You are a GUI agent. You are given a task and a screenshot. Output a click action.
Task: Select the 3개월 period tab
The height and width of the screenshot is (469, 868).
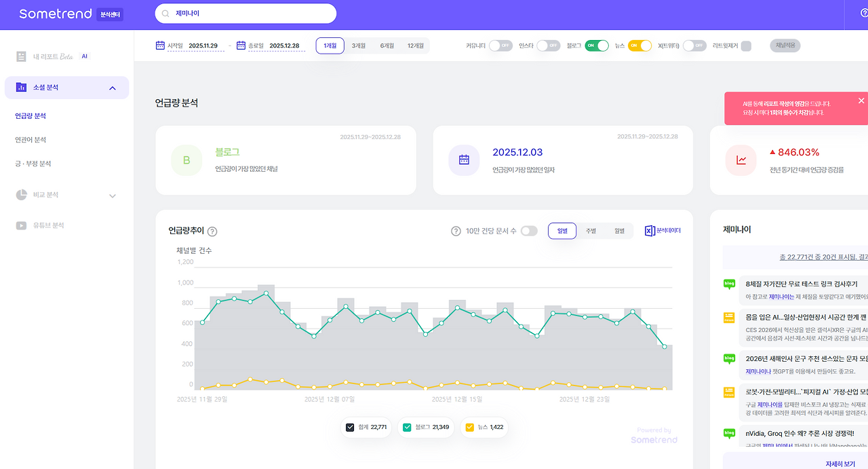click(x=359, y=45)
